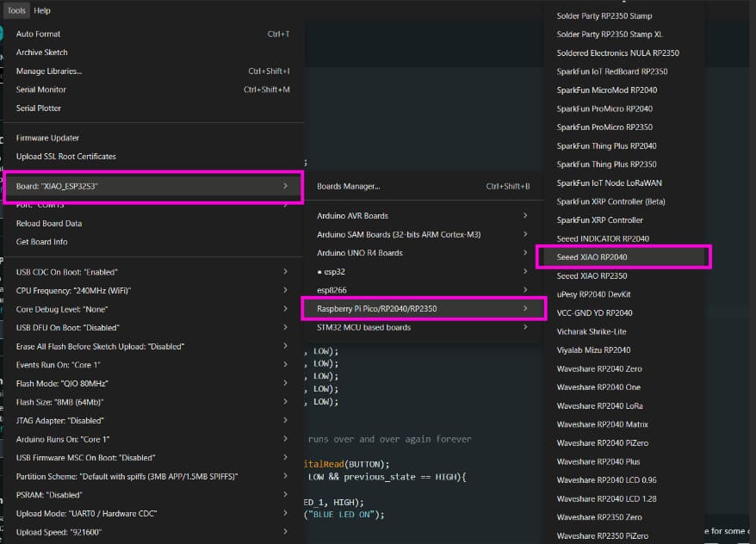The width and height of the screenshot is (756, 544).
Task: Click the Tools menu in menu bar
Action: coord(16,10)
